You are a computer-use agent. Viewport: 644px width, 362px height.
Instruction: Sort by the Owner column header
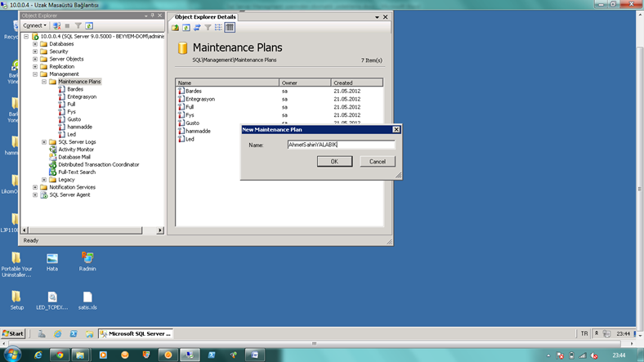coord(305,83)
